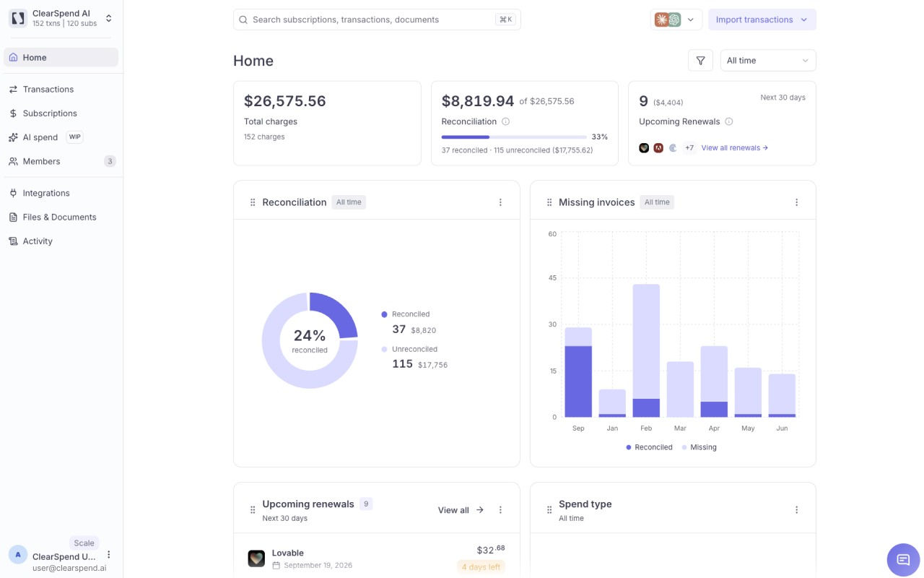
Task: Open the Missing invoices card three-dot menu
Action: [x=797, y=202]
